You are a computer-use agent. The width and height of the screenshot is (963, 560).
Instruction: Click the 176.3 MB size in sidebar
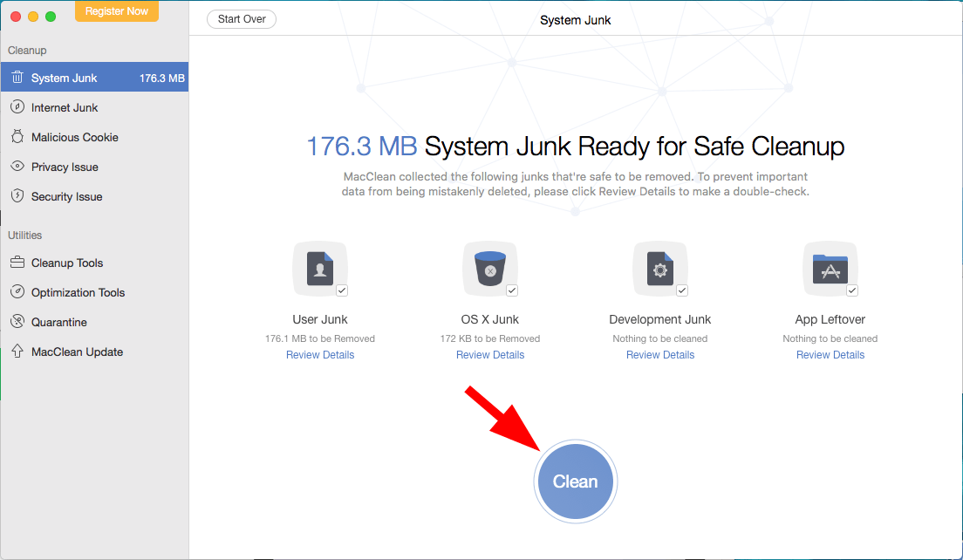pyautogui.click(x=162, y=78)
